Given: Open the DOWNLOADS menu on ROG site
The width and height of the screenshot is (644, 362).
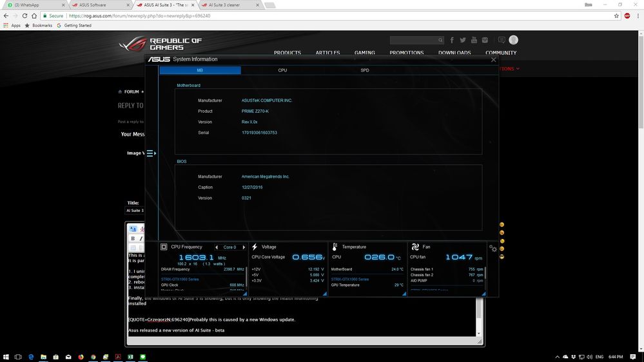Looking at the screenshot, I should tap(454, 53).
